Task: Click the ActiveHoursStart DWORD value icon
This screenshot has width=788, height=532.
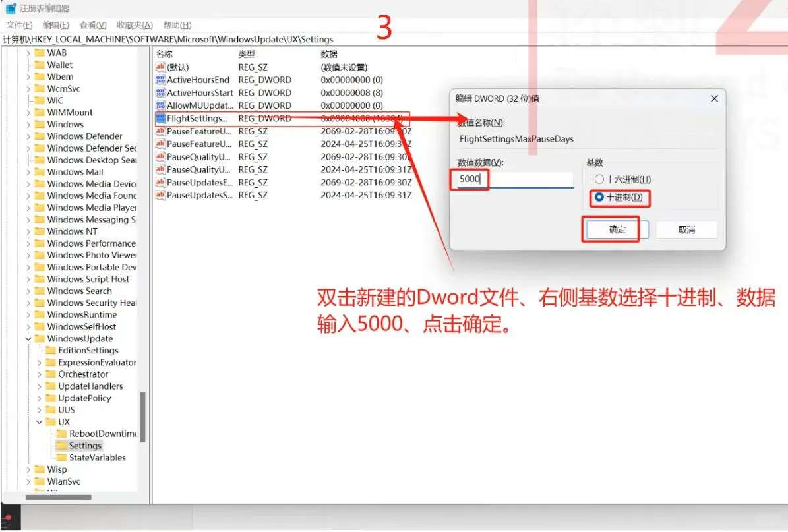Action: [x=160, y=92]
